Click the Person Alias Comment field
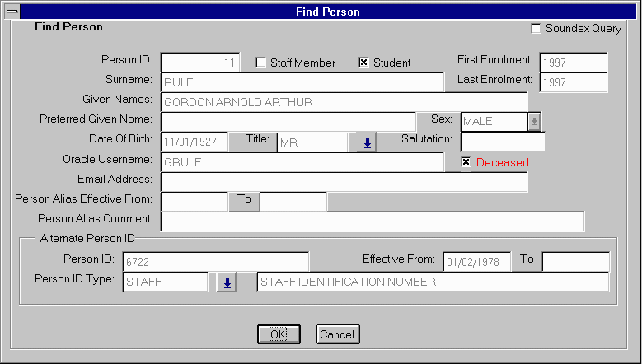Viewport: 642px width, 364px height. (372, 222)
